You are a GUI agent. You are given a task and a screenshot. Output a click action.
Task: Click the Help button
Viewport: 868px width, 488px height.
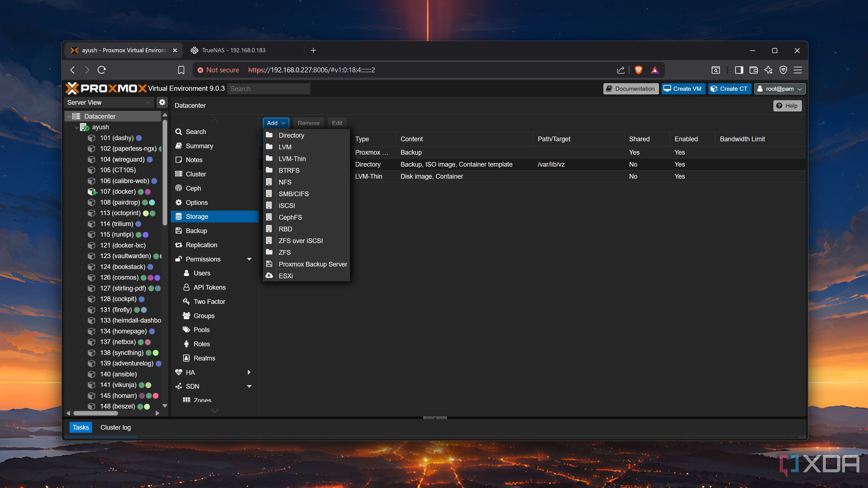tap(787, 106)
